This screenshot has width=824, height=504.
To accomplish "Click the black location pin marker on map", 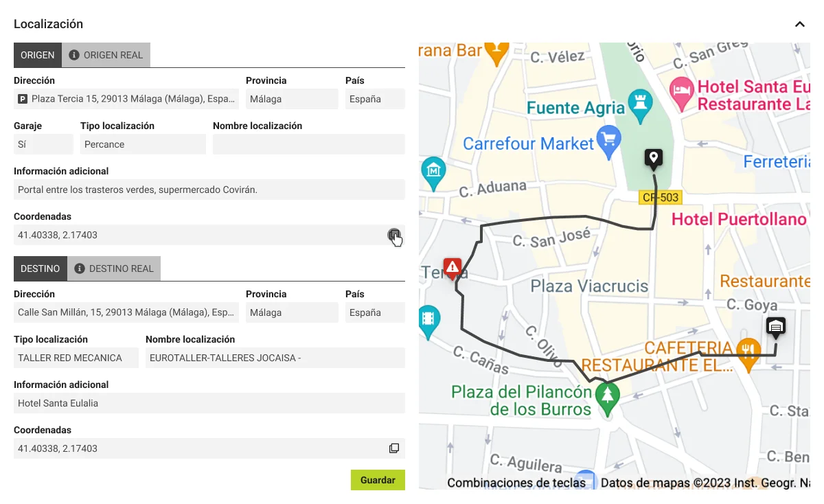I will [653, 159].
